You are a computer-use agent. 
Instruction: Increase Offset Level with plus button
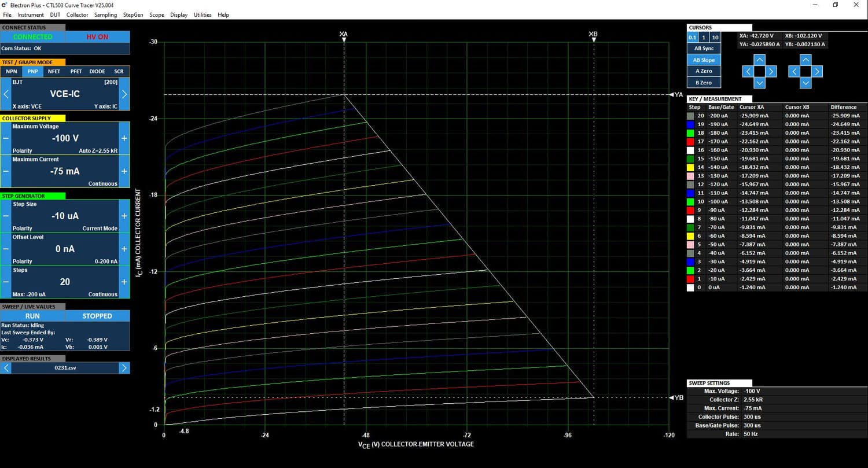tap(124, 249)
